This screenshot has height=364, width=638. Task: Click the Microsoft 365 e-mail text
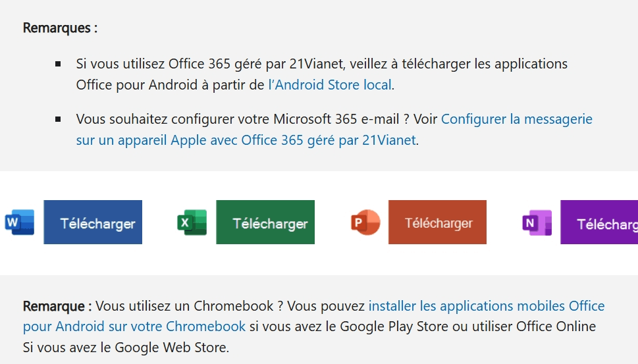(336, 118)
